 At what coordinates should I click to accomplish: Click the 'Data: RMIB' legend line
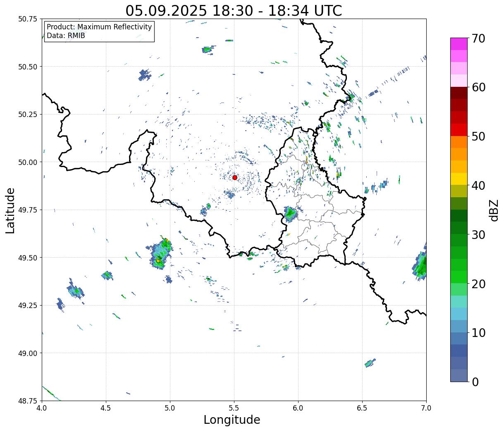tap(66, 36)
